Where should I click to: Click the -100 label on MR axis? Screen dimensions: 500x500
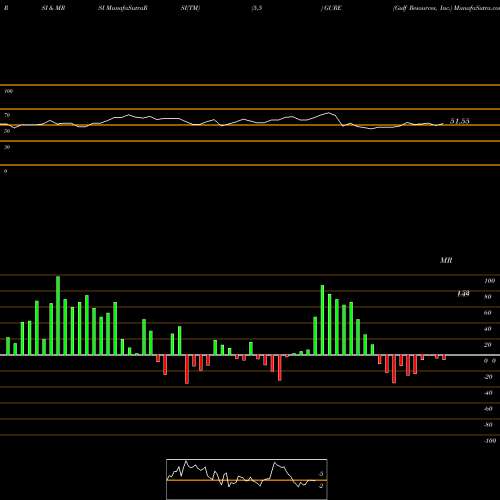[x=490, y=441]
